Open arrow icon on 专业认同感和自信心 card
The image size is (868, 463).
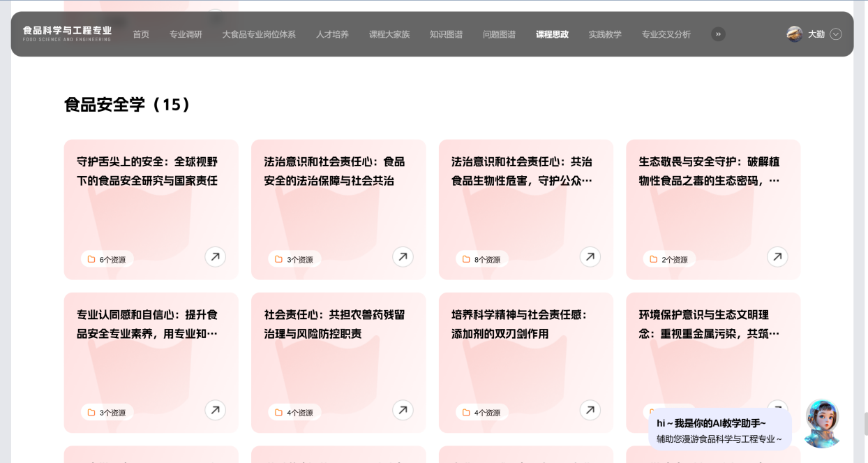[215, 410]
